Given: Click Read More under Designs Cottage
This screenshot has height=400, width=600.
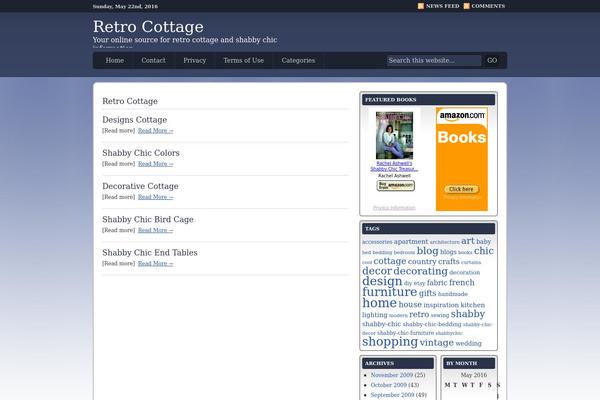Looking at the screenshot, I should tap(155, 131).
